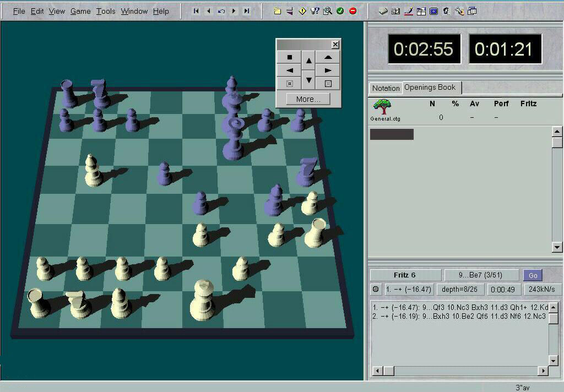564x392 pixels.
Task: Click the undo move arrow icon
Action: pyautogui.click(x=221, y=11)
